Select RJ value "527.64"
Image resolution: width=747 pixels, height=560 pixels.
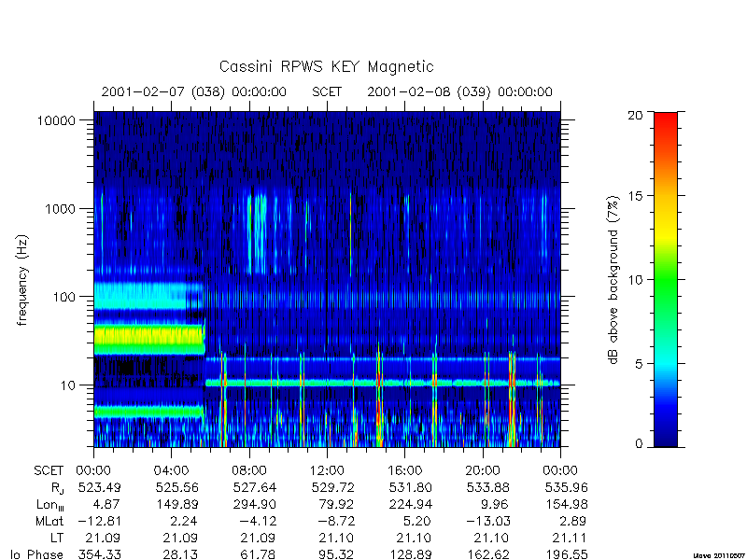[x=254, y=487]
